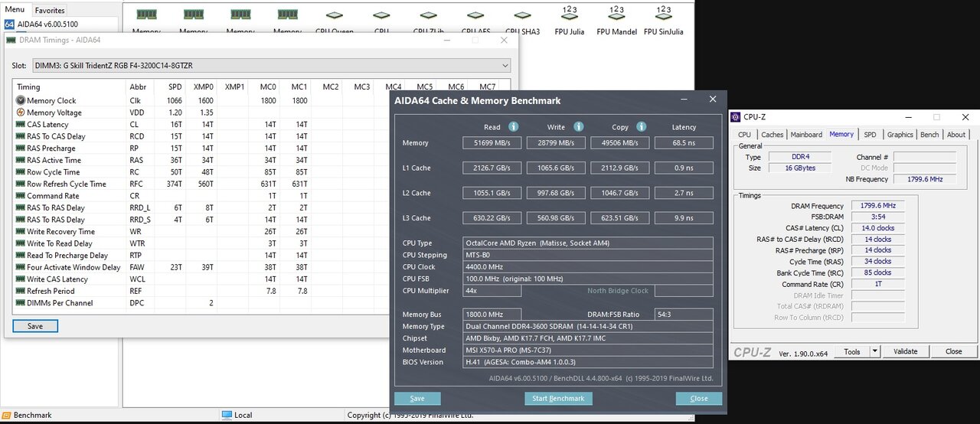This screenshot has height=424, width=980.
Task: Click the CAS Latency row icon
Action: click(20, 124)
